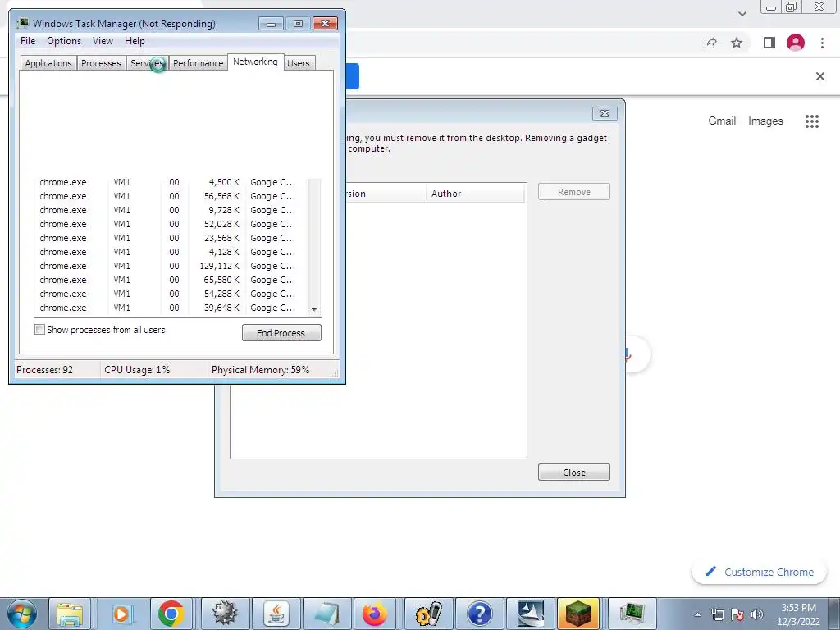Viewport: 840px width, 630px height.
Task: Check Show processes from all users
Action: point(39,330)
